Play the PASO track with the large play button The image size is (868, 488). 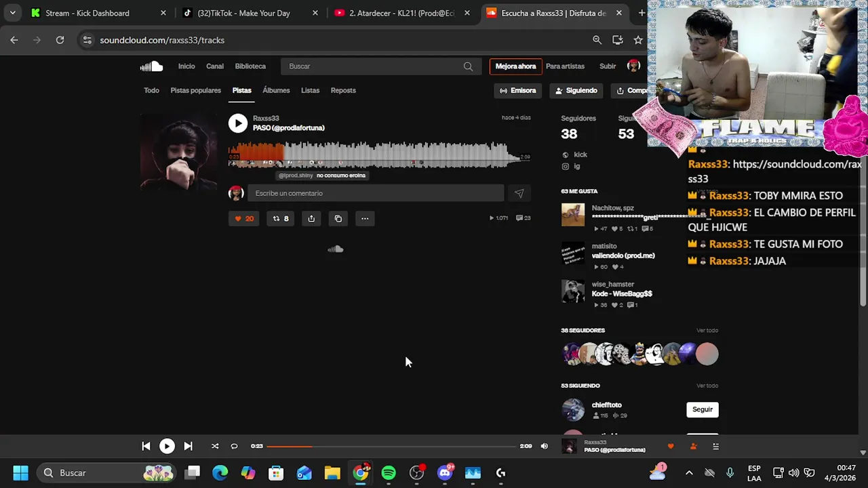pyautogui.click(x=237, y=123)
